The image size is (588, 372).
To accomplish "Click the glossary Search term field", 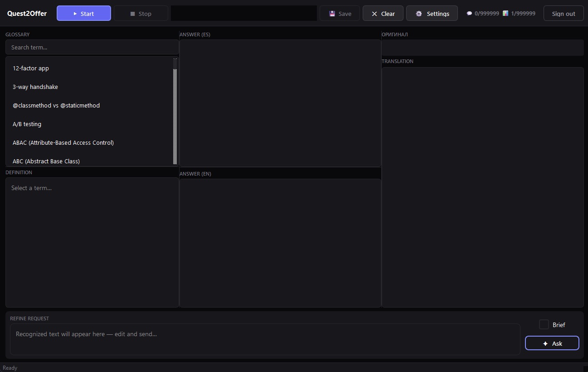I will (92, 47).
